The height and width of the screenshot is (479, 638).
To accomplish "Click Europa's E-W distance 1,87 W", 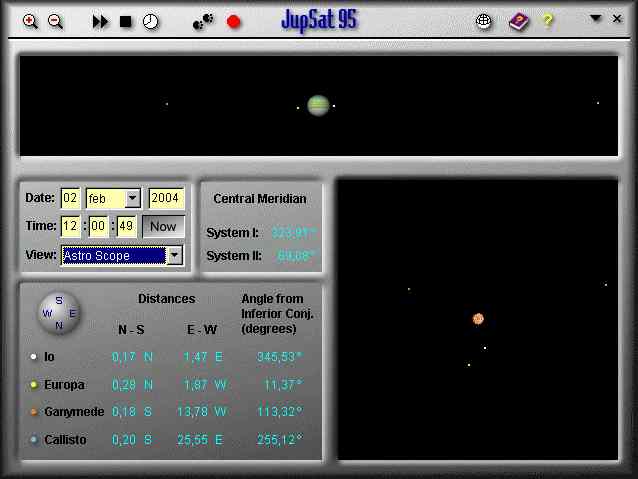I will 204,385.
